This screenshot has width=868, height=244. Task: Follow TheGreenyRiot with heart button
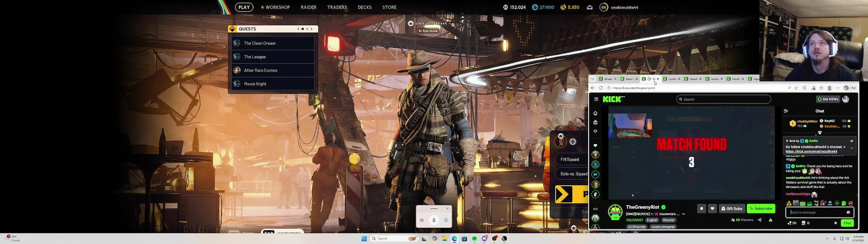[x=712, y=208]
